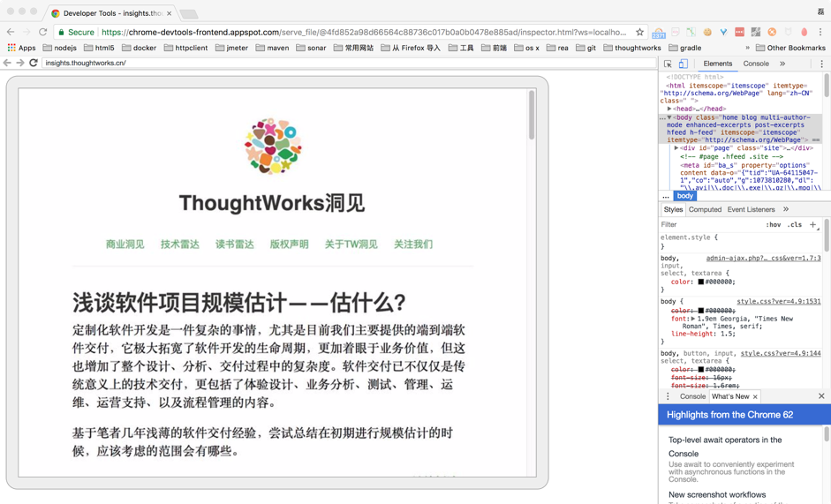
Task: Toggle :hov element state panel
Action: [x=774, y=225]
